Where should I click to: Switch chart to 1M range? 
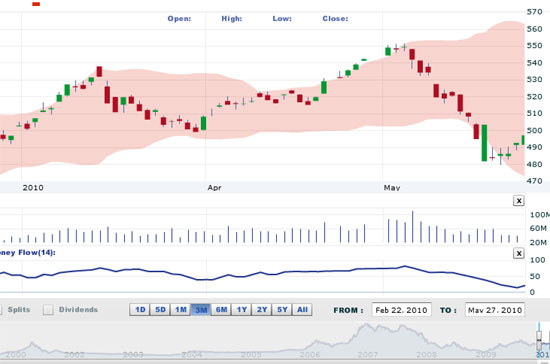coord(181,310)
